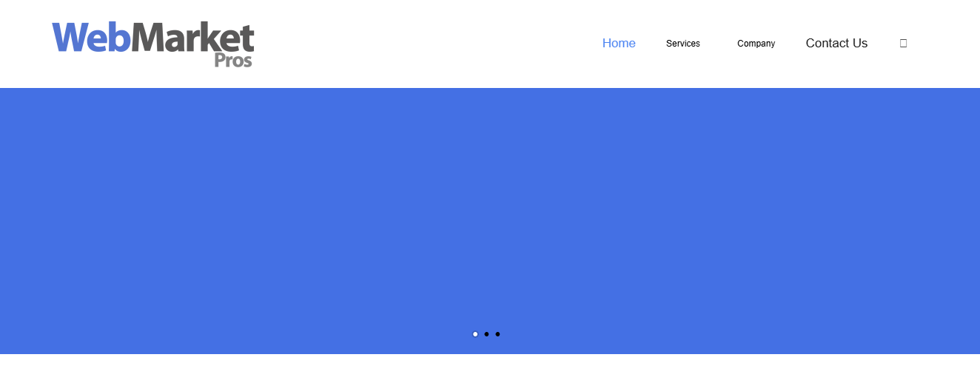Click the Company menu item
The image size is (980, 380).
pos(756,44)
